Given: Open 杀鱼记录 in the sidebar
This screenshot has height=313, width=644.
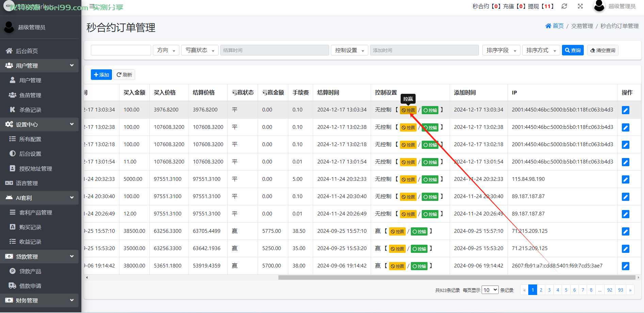Looking at the screenshot, I should pyautogui.click(x=39, y=110).
